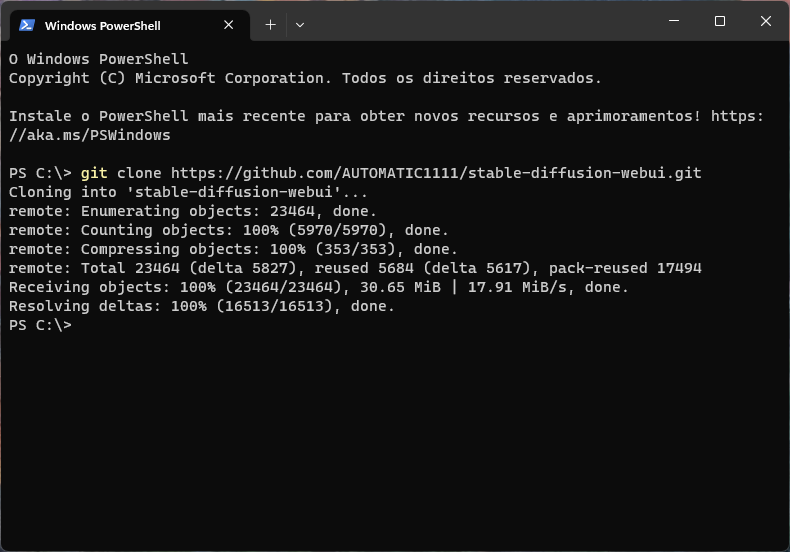The height and width of the screenshot is (552, 790).
Task: Click the Copyright Microsoft Corporation line
Action: pos(305,78)
